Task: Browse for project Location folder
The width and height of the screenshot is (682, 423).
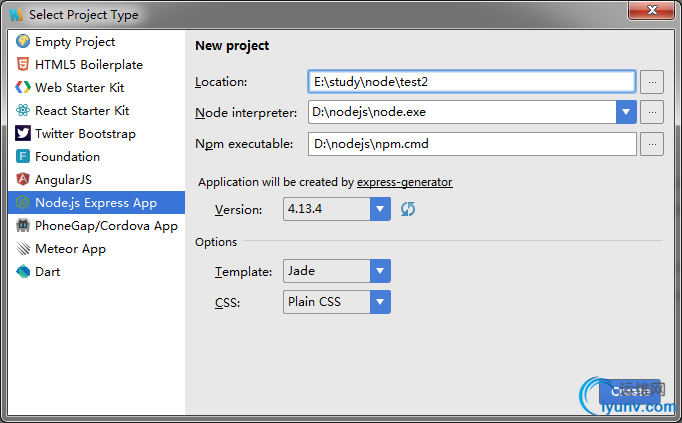Action: [x=652, y=82]
